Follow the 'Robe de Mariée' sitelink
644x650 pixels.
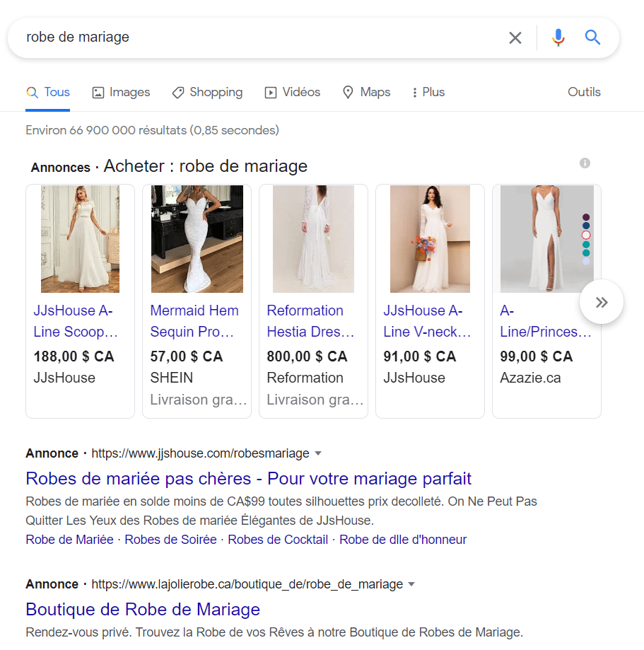coord(69,540)
